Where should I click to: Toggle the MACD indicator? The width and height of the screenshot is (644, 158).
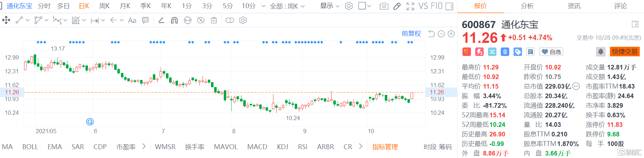coord(257,147)
